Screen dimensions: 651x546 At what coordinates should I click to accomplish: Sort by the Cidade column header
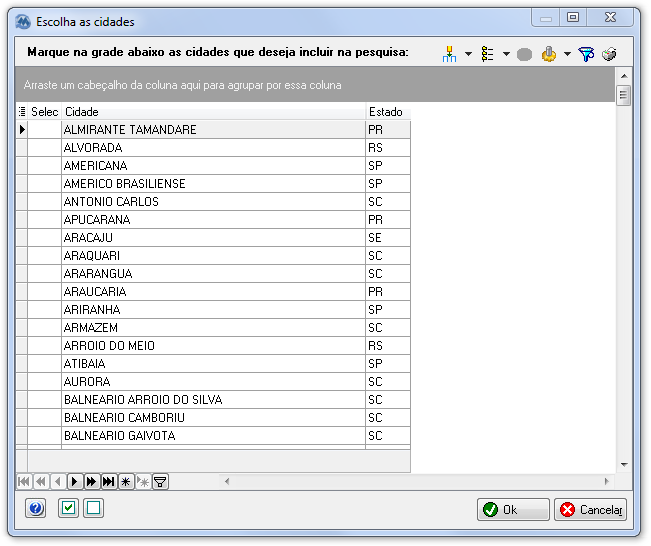coord(213,112)
